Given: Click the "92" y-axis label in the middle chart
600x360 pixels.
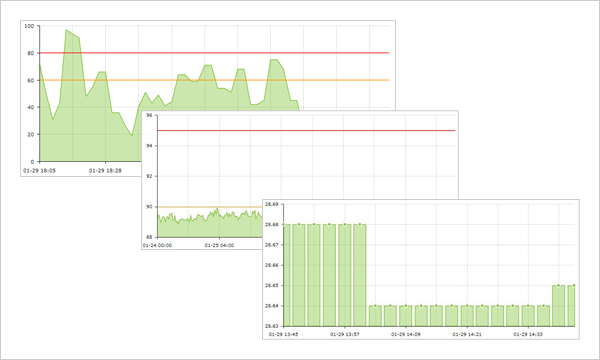Looking at the screenshot, I should click(149, 176).
